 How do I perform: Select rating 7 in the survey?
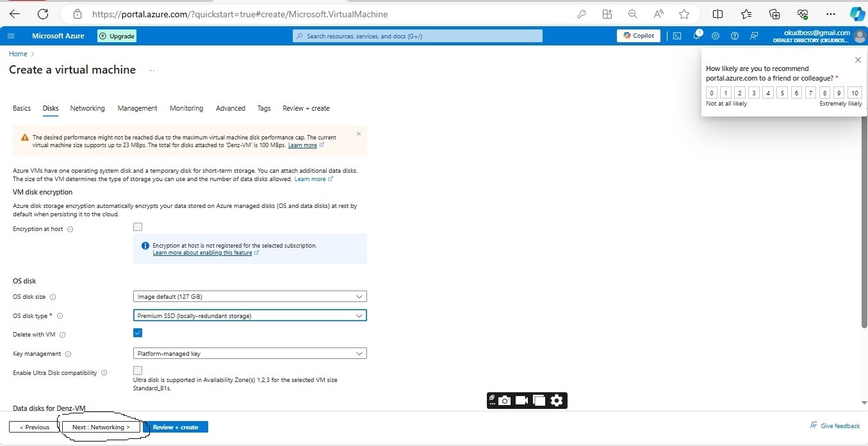coord(810,93)
